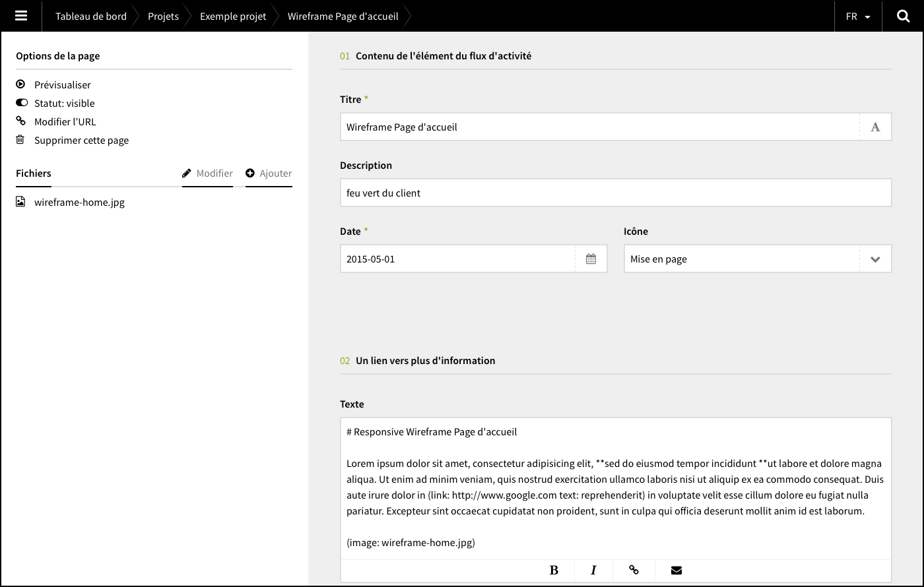Click the trash icon to delete the page
Screen dimensions: 924x587
(20, 140)
